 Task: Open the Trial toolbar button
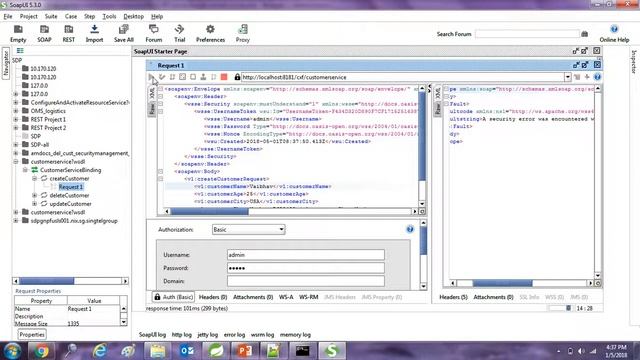[180, 33]
